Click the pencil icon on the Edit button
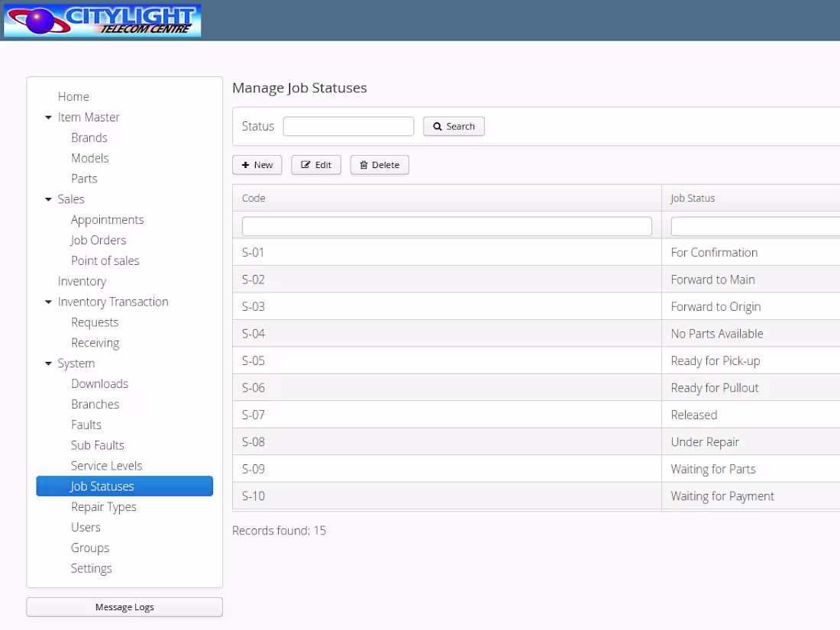Image resolution: width=840 pixels, height=630 pixels. (x=308, y=165)
